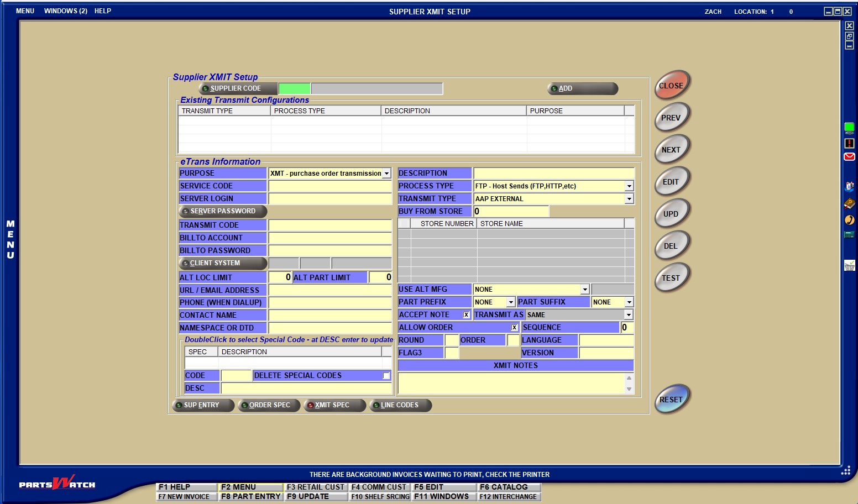Open the red exclamation alert icon
Viewport: 858px width, 504px height.
coord(849,143)
